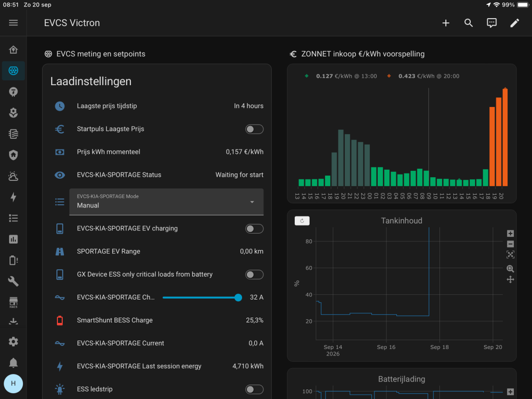
Task: Toggle ESS ledstrip switch
Action: pyautogui.click(x=254, y=389)
